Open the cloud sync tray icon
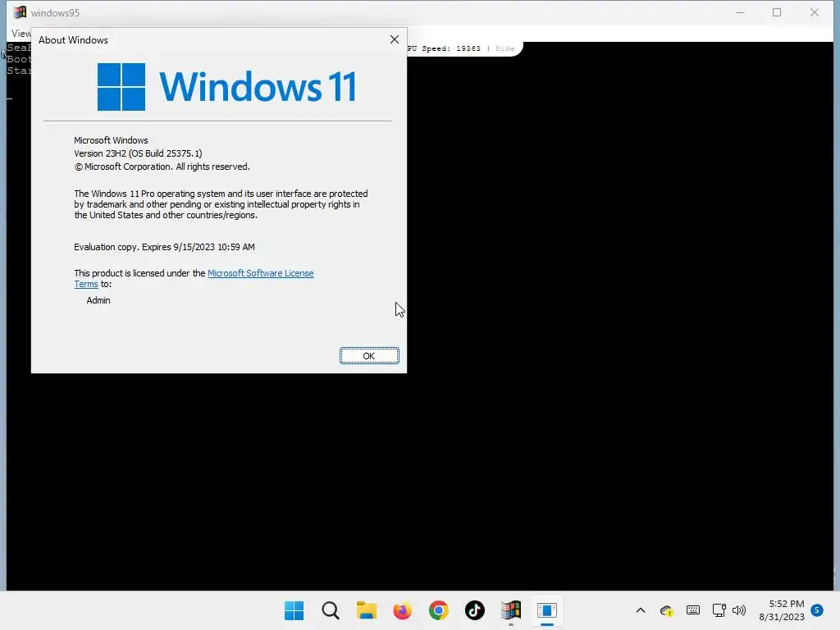This screenshot has width=840, height=630. (666, 610)
